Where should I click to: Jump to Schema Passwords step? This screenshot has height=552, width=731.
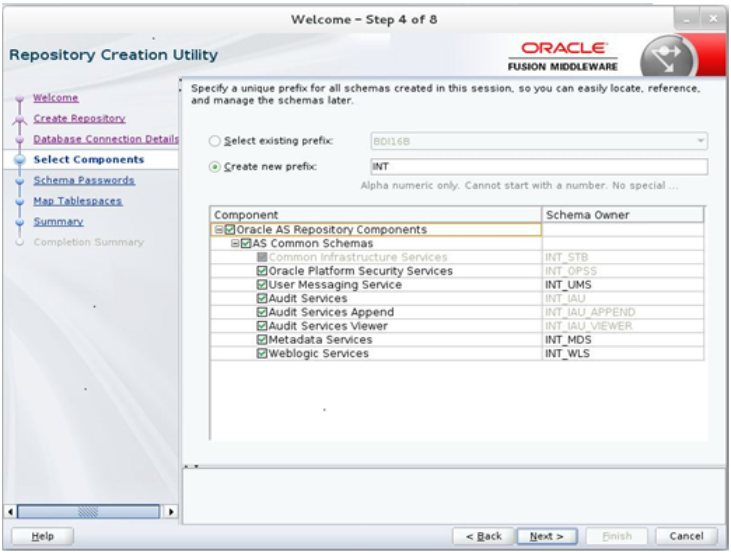[84, 180]
